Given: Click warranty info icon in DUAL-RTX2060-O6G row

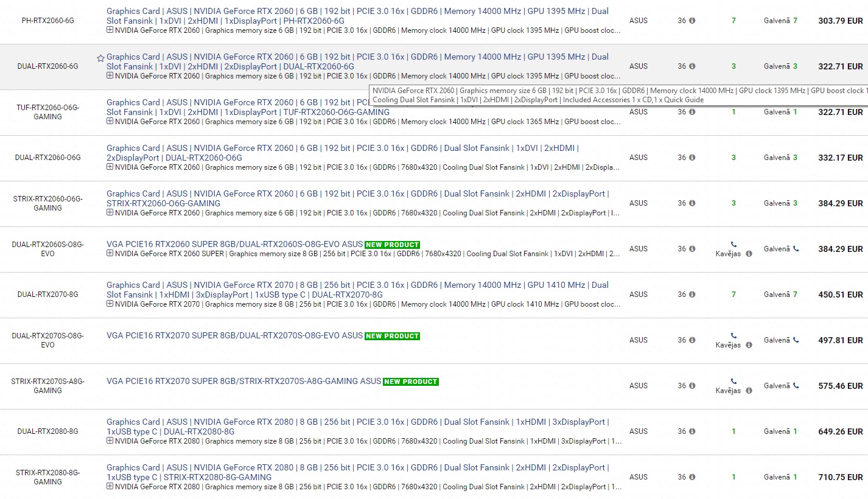Looking at the screenshot, I should click(x=692, y=158).
